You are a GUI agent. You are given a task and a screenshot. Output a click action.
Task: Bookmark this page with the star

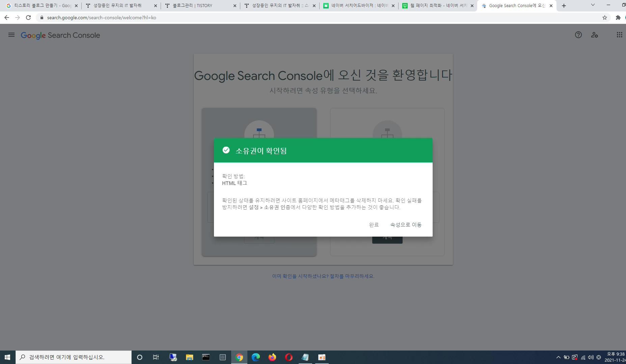coord(605,18)
